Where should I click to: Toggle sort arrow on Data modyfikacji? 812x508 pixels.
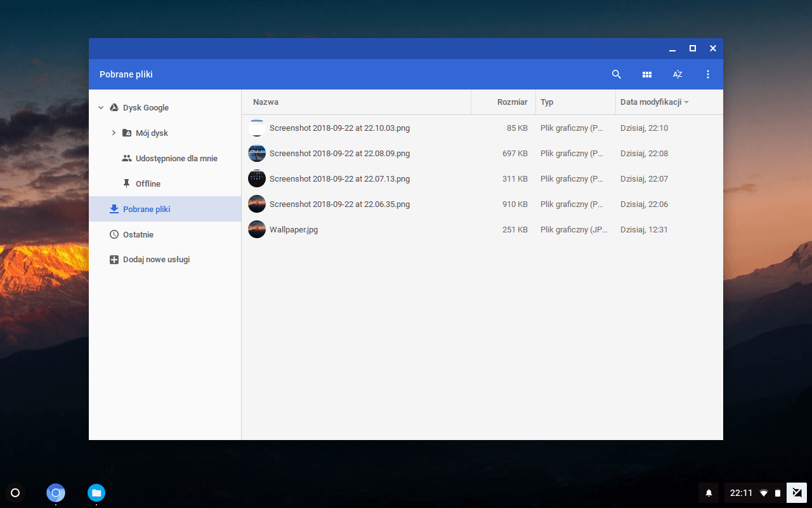686,102
